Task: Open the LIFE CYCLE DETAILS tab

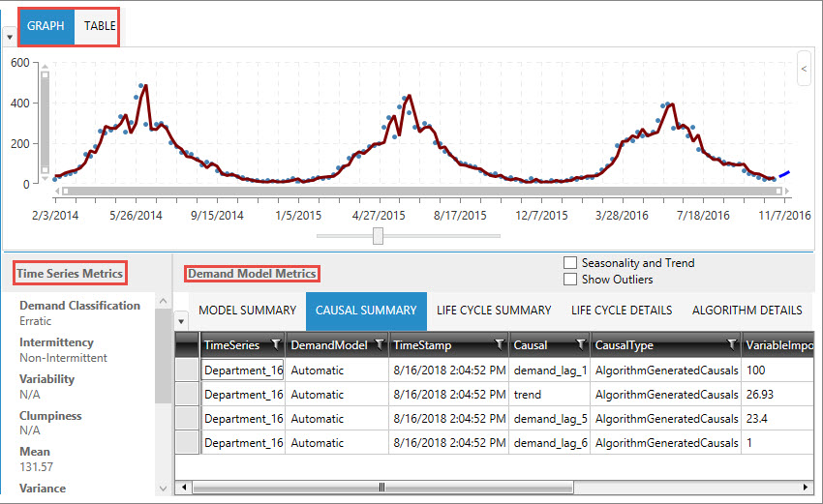Action: point(622,311)
